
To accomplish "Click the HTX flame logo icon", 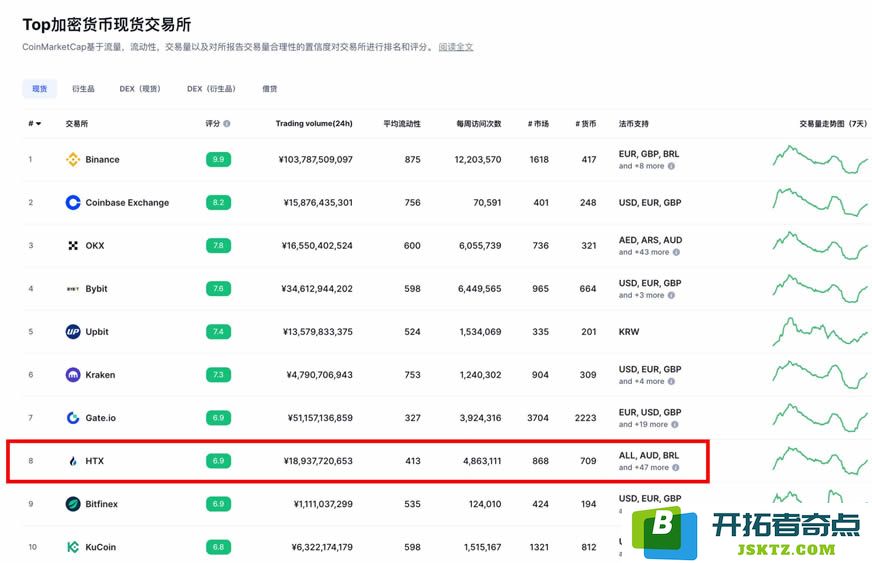I will click(x=73, y=461).
